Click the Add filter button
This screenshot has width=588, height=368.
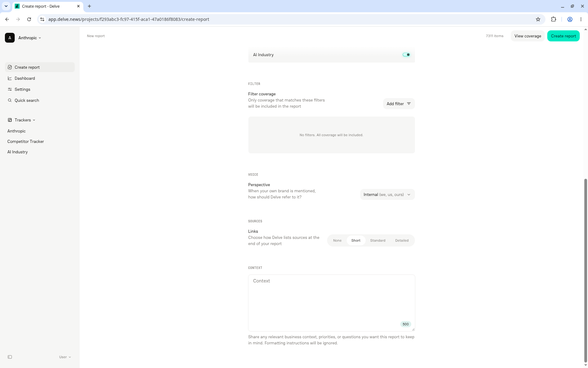[399, 104]
